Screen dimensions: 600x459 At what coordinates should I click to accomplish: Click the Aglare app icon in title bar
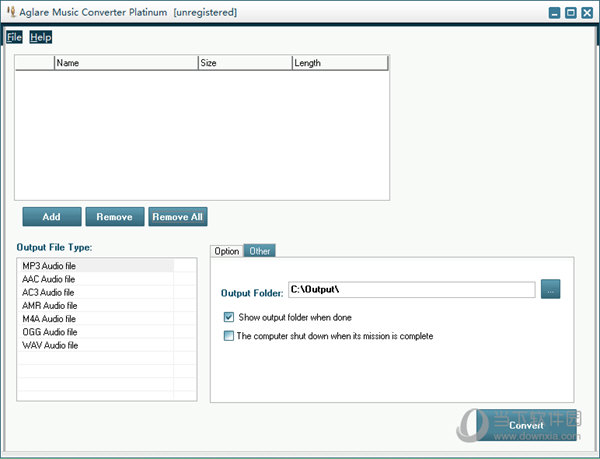(11, 12)
